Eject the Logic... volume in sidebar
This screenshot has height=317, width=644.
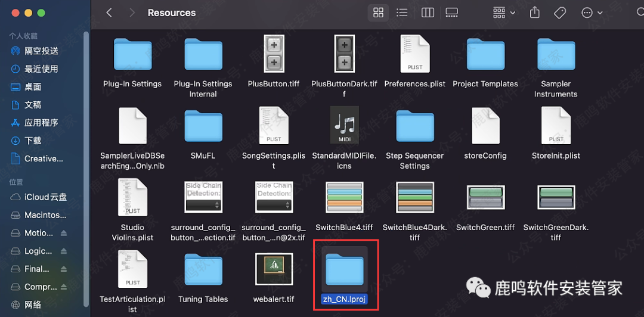pos(64,251)
